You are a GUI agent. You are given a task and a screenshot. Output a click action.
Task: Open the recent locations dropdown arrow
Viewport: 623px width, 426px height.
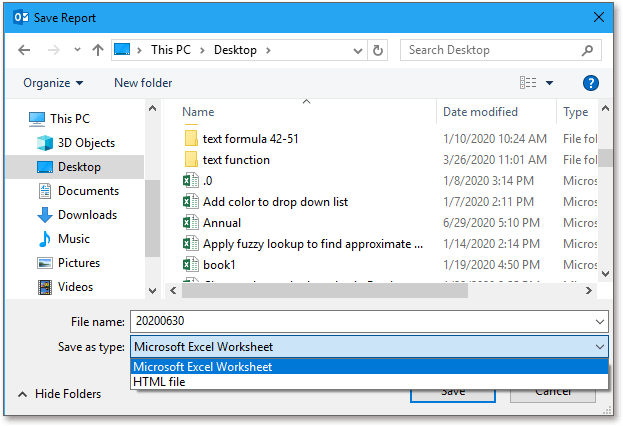tap(77, 50)
